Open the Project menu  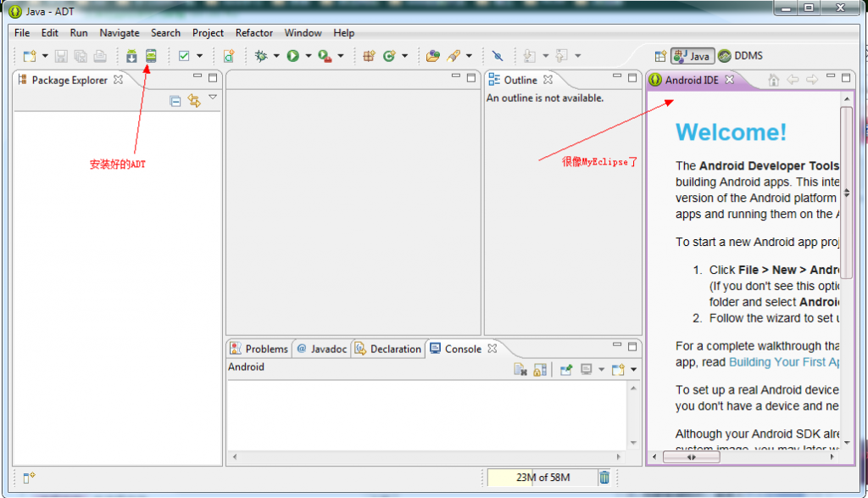coord(208,33)
